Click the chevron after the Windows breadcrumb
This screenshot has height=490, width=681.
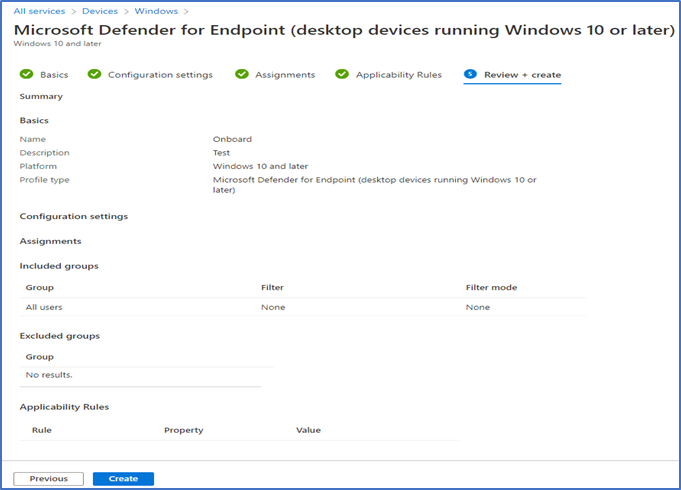[x=186, y=12]
